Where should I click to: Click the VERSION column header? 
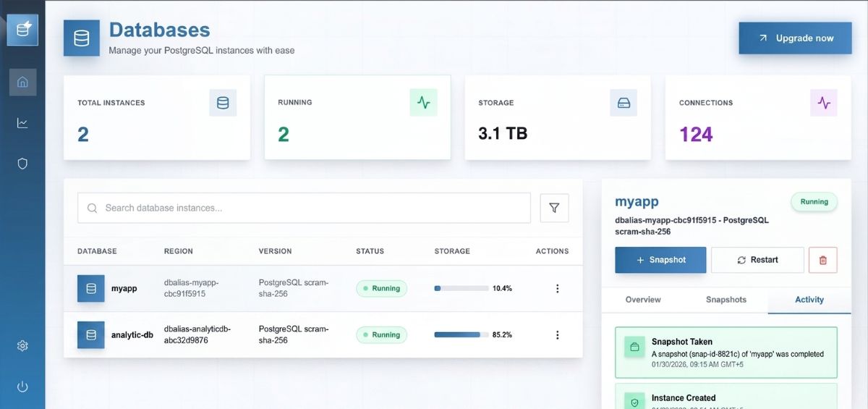(275, 251)
